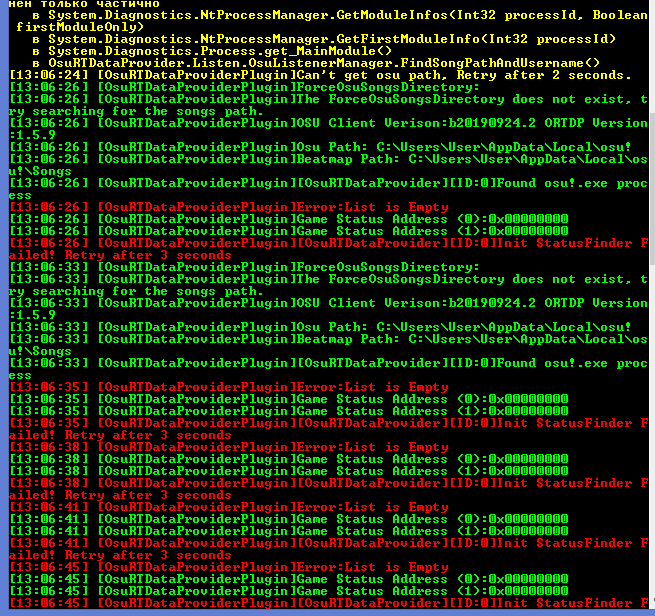Click the Process.get_MainModule() stack trace line
This screenshot has height=616, width=655.
212,51
